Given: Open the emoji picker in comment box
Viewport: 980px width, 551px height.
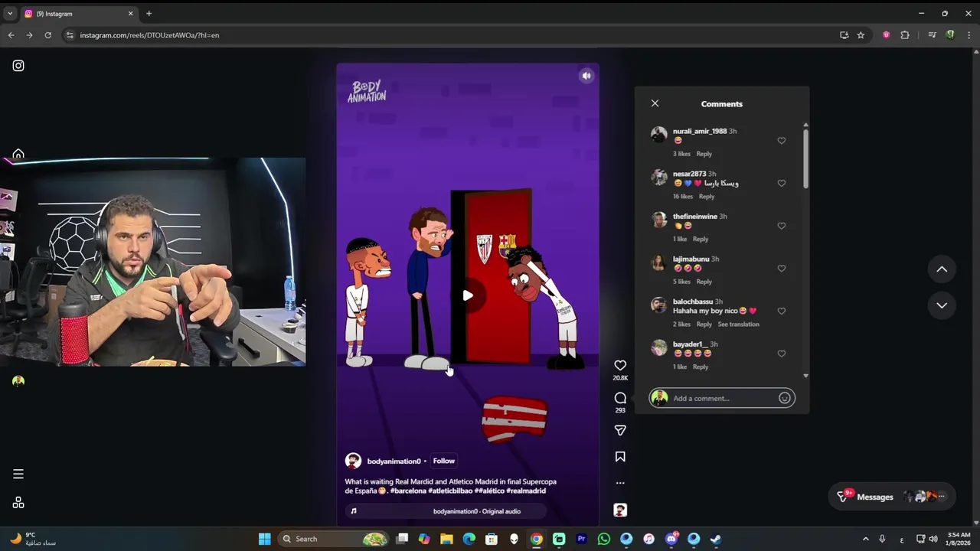Looking at the screenshot, I should click(785, 398).
